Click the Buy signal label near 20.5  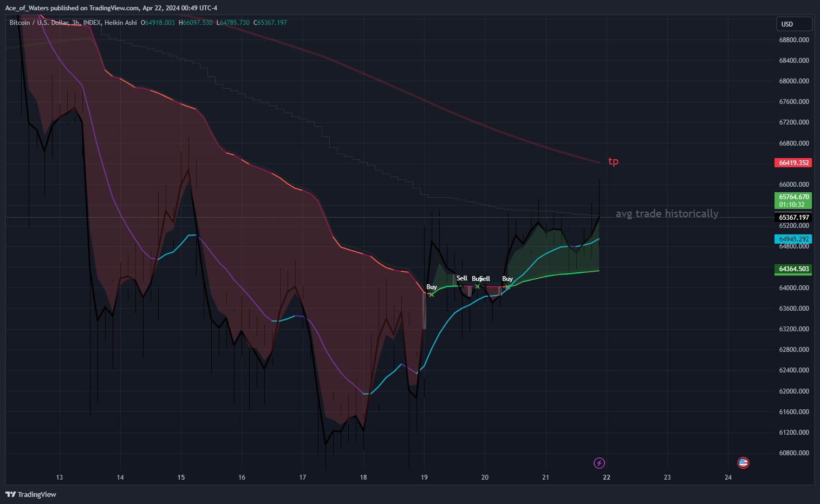pyautogui.click(x=507, y=279)
